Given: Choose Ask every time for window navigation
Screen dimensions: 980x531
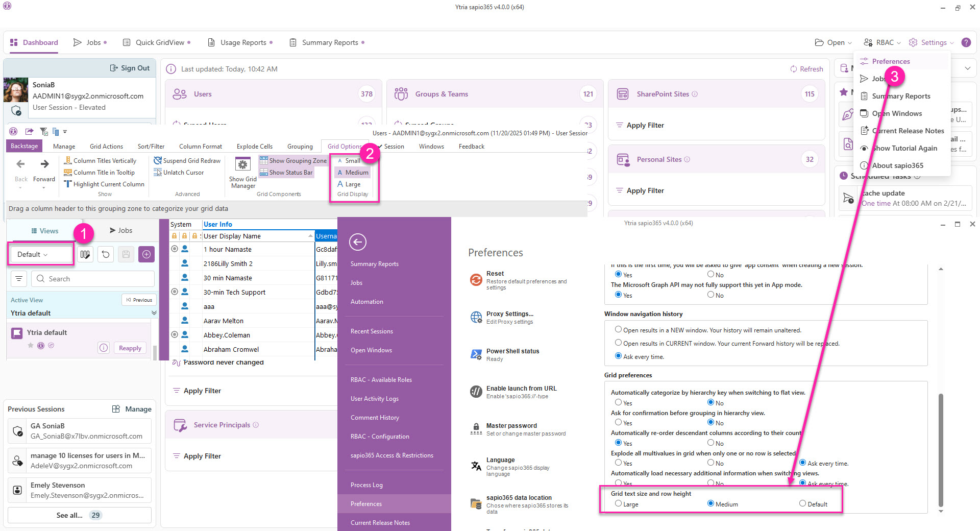Looking at the screenshot, I should tap(618, 356).
